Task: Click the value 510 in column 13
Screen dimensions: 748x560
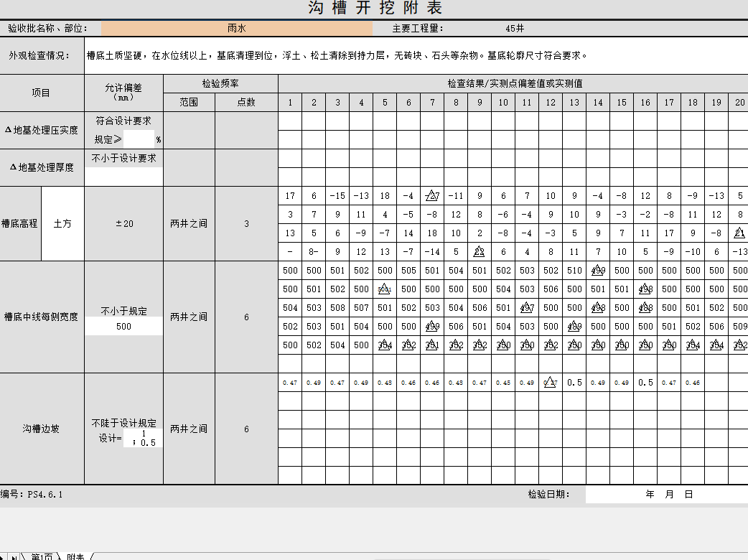Action: click(x=574, y=271)
